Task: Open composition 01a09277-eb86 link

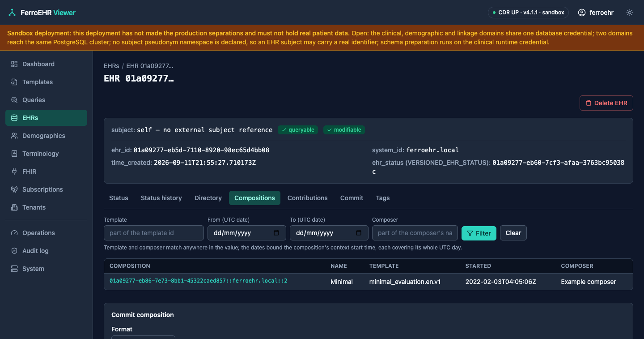Action: coord(198,281)
